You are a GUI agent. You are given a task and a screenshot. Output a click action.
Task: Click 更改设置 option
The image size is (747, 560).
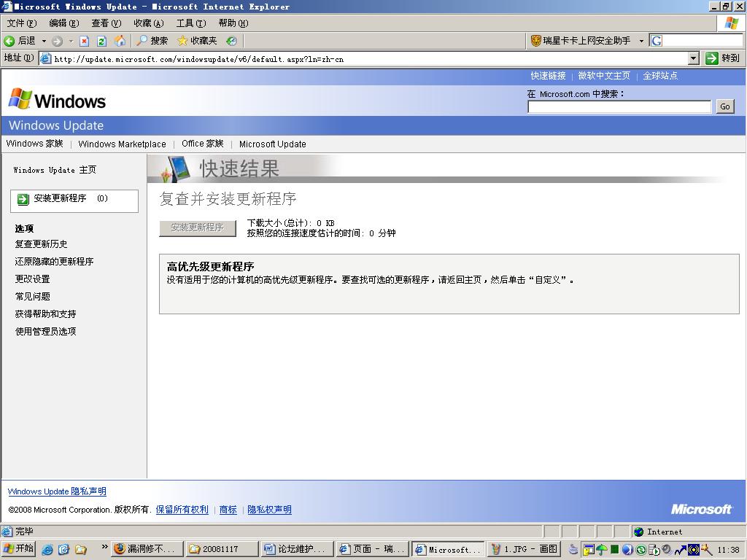click(32, 279)
